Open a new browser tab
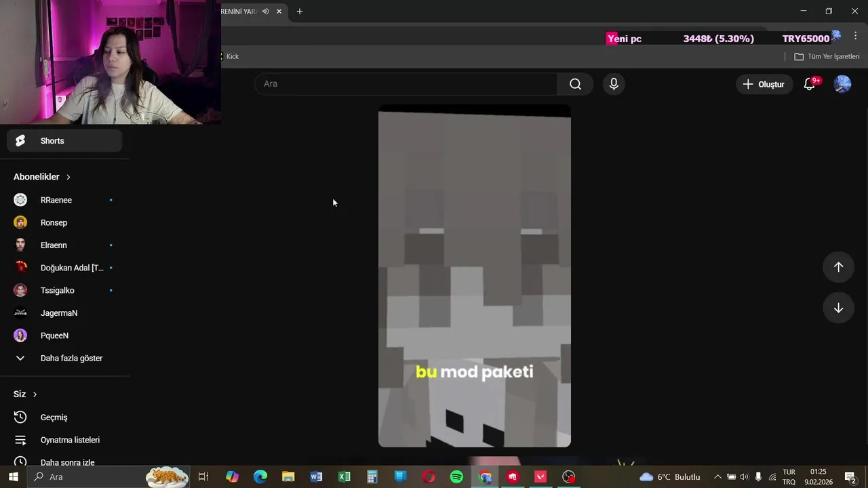 click(x=300, y=12)
